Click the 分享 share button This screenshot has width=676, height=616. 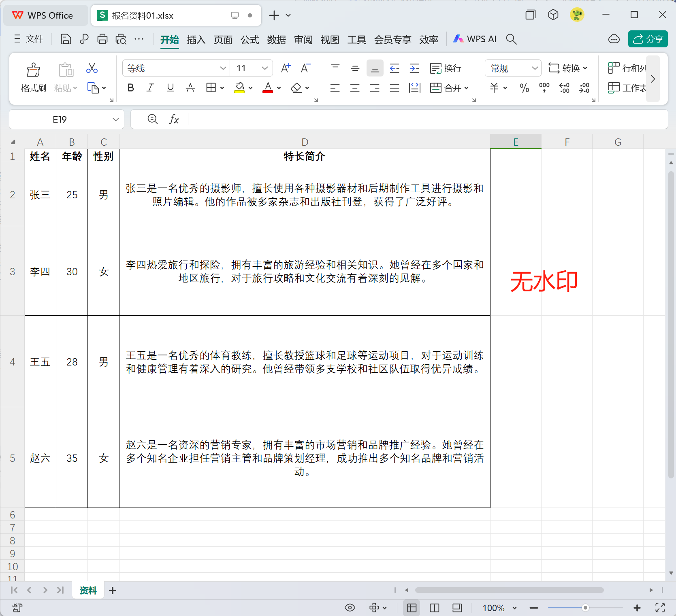point(647,39)
